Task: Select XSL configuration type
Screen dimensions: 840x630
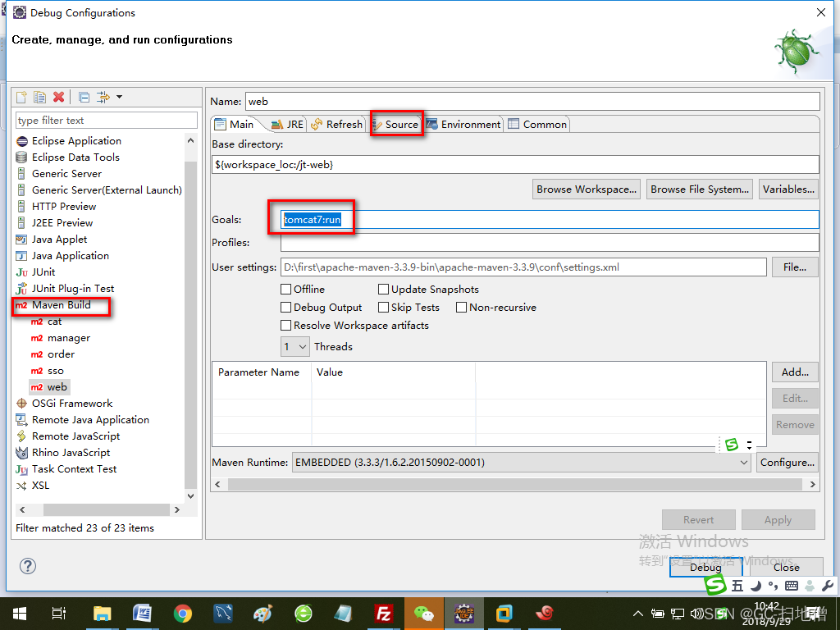Action: coord(41,486)
